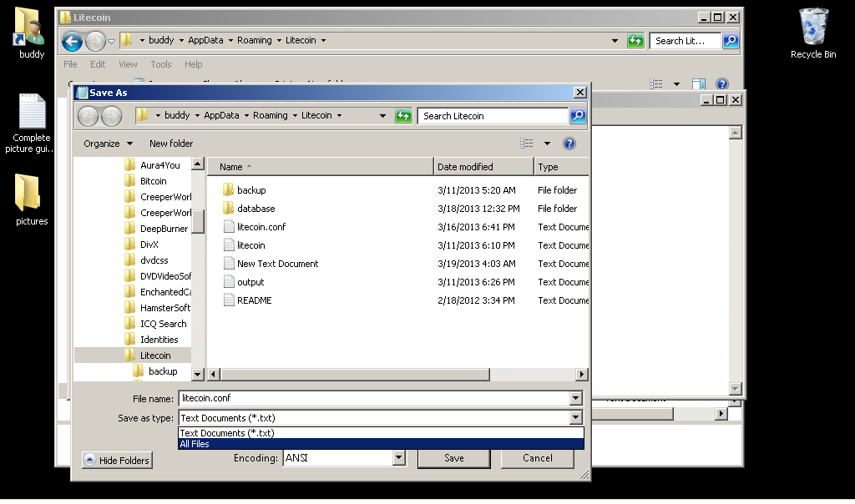Select Identities folder in the folder tree

tap(159, 340)
